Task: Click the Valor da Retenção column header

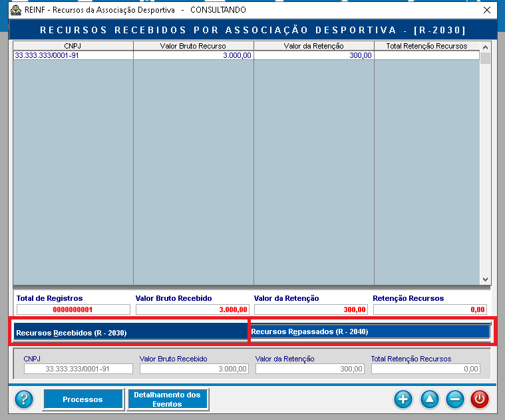Action: click(313, 46)
